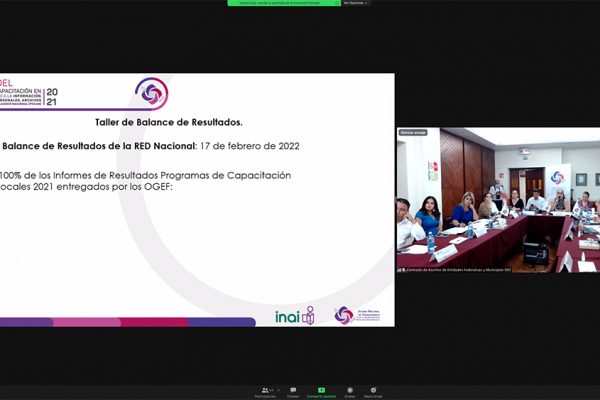
Task: Click the Eliminar anclaje button on video
Action: [x=413, y=132]
